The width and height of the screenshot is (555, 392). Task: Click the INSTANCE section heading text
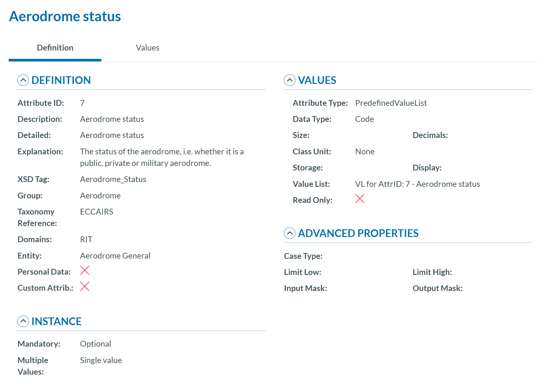tap(56, 321)
